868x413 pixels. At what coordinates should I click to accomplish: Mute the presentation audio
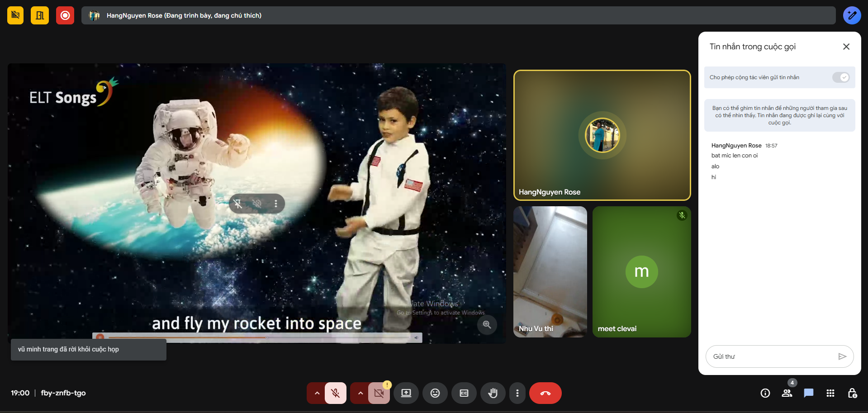click(257, 204)
